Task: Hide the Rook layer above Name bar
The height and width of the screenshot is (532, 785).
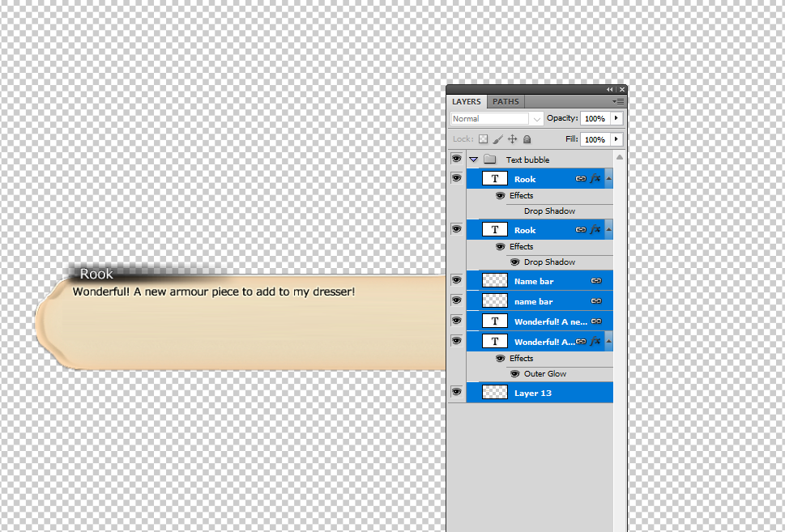Action: tap(456, 228)
